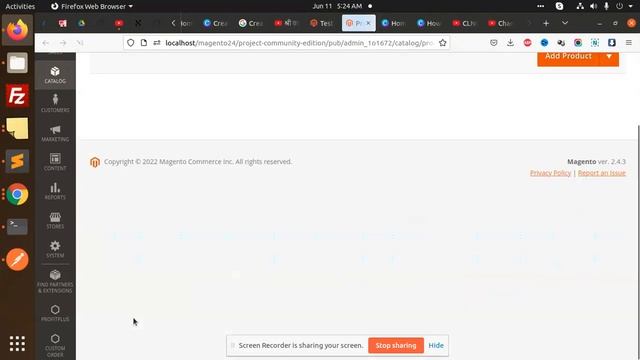Open Find Partners & Extensions
Screen dimensions: 640x360
coord(55,281)
